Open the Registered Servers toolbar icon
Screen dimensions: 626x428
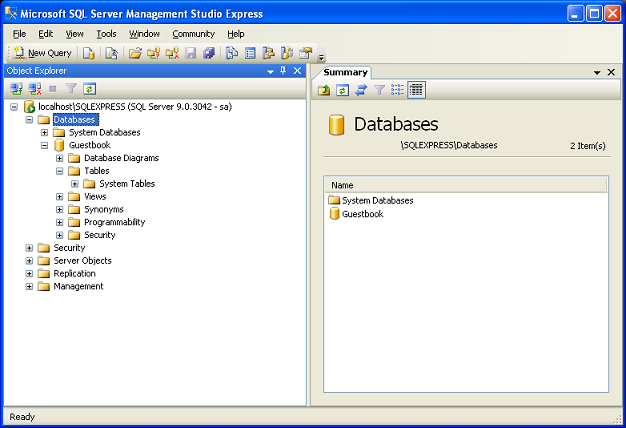232,53
